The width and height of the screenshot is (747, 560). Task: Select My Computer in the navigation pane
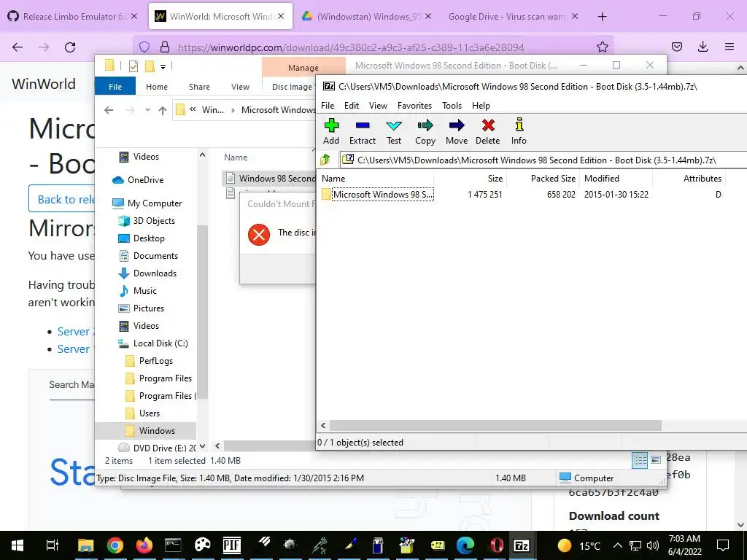pos(147,203)
